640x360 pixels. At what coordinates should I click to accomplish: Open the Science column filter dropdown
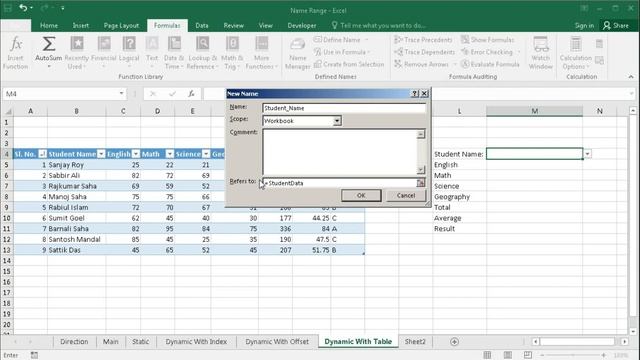coord(206,154)
